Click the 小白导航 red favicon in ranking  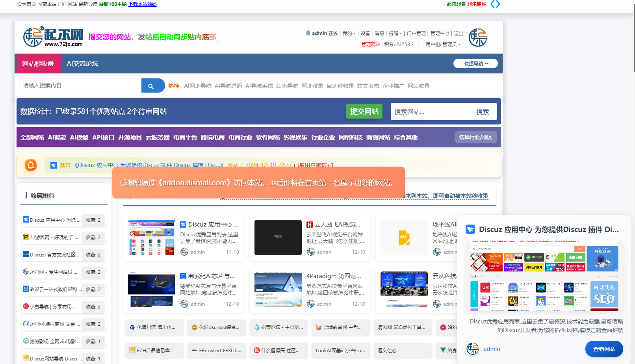[26, 306]
